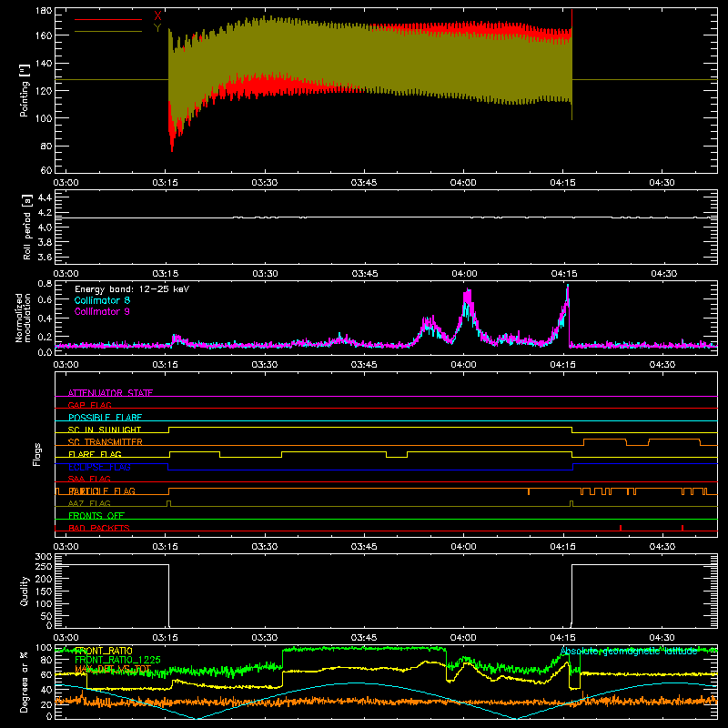The image size is (728, 728).
Task: Click the 250 tick on Quality axis
Action: click(44, 566)
